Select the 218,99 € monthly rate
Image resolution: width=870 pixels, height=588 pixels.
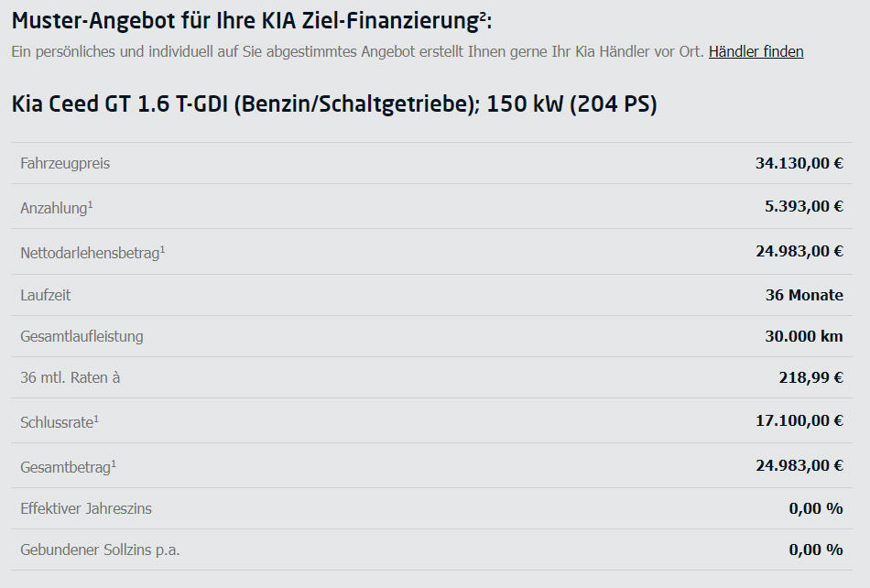click(810, 377)
